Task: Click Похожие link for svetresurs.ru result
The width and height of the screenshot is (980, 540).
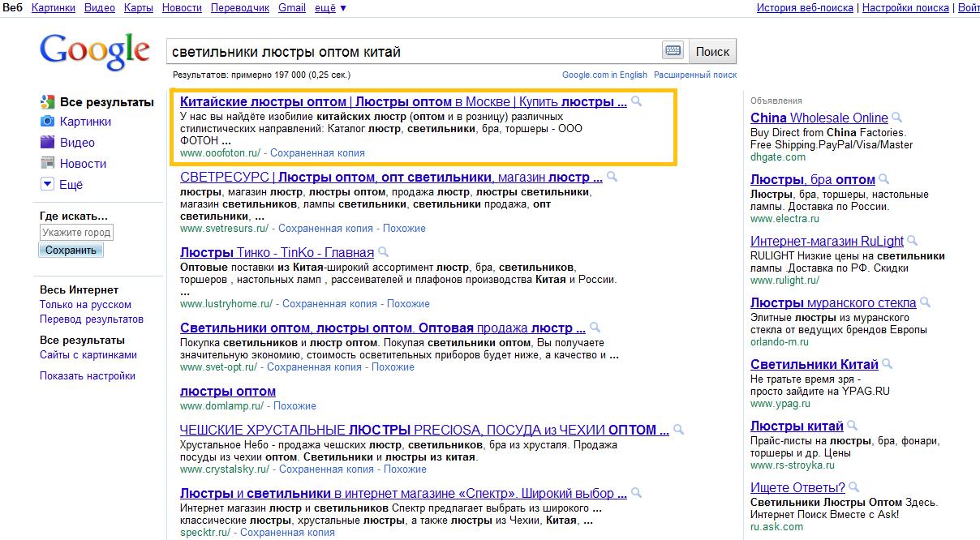Action: point(404,229)
